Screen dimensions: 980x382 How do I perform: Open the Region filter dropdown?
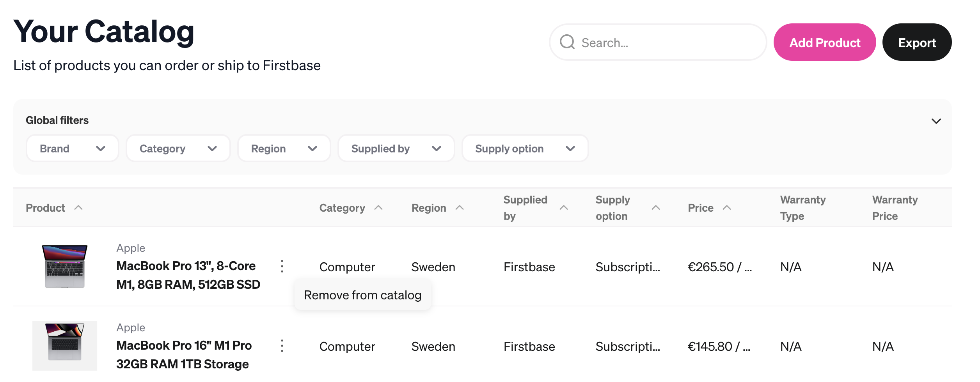(x=284, y=149)
